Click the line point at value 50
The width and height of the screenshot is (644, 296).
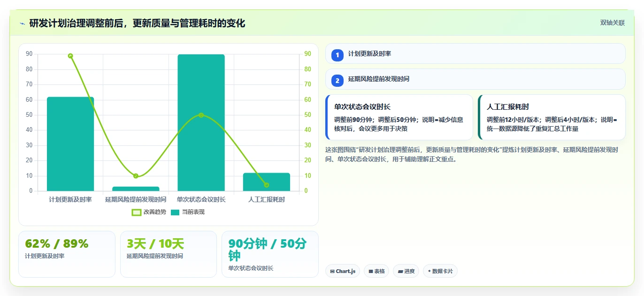click(201, 115)
